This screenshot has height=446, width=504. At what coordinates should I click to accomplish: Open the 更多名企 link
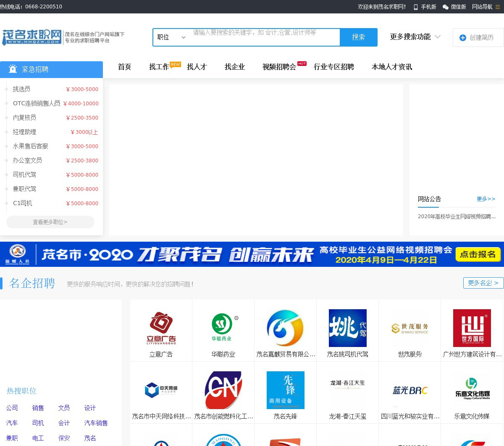coord(483,283)
